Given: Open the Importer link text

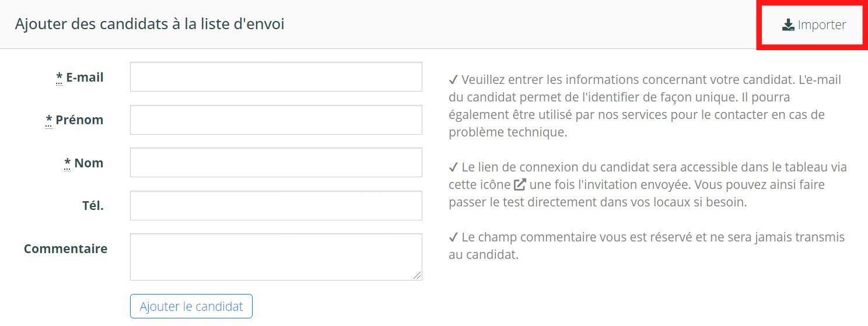Looking at the screenshot, I should click(821, 25).
